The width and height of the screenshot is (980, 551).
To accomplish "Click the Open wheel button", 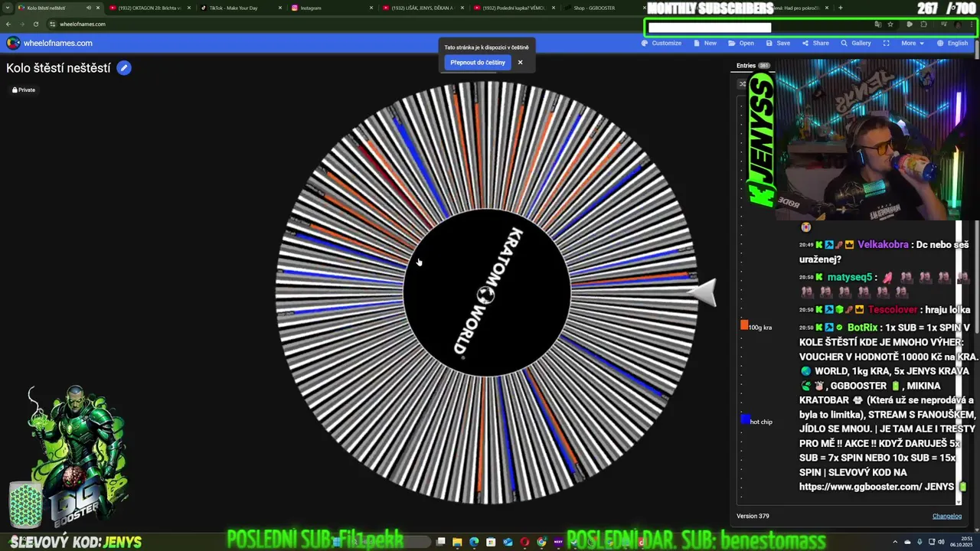I will click(x=741, y=43).
